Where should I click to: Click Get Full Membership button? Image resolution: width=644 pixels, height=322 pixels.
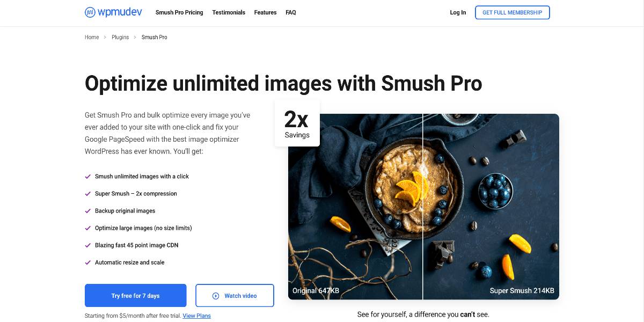pos(513,12)
